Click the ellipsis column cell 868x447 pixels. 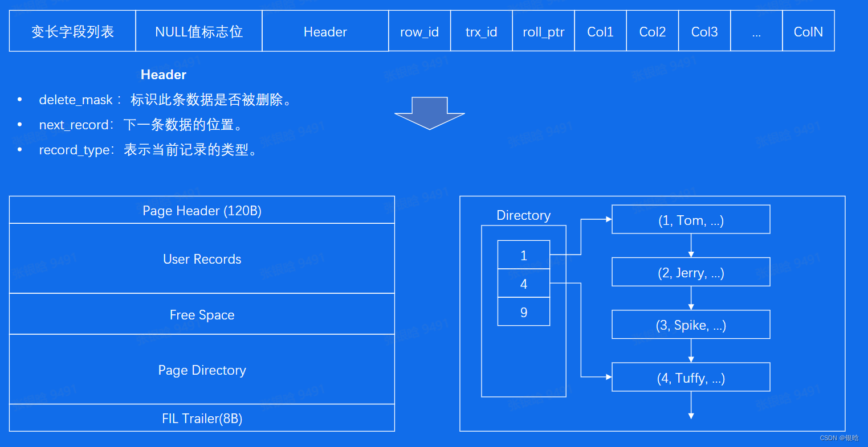pos(756,31)
